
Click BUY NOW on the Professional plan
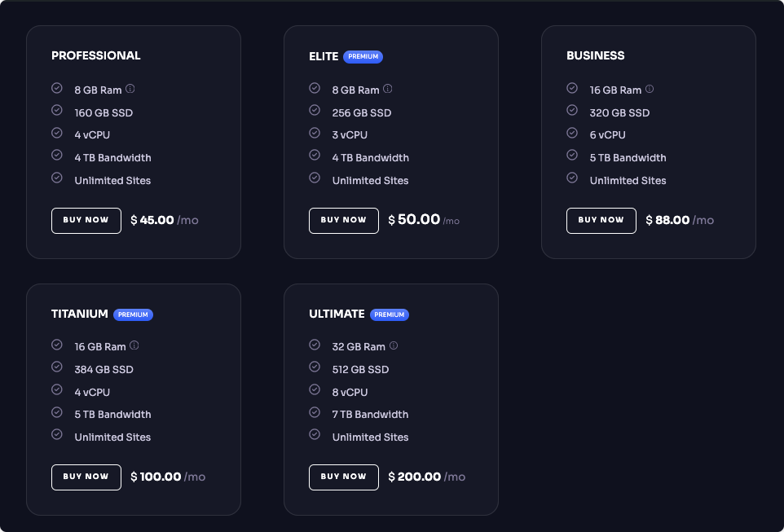click(x=86, y=220)
